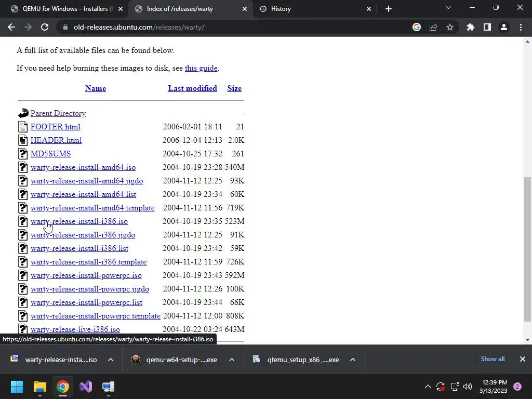Switch to QEMU for Windows tab
This screenshot has width=532, height=399.
64,9
